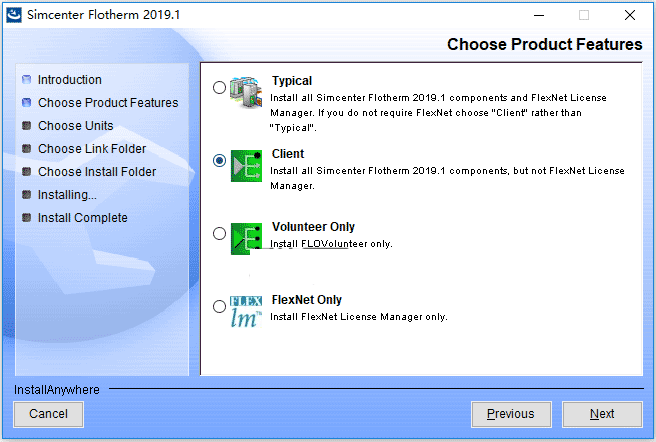The height and width of the screenshot is (442, 656).
Task: Click the "Client" option title
Action: pos(288,154)
